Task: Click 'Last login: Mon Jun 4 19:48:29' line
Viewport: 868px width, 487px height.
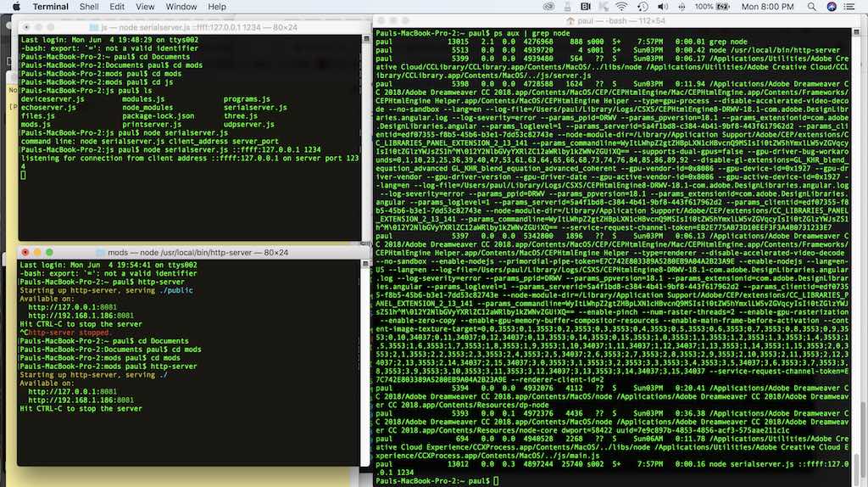Action: click(109, 40)
